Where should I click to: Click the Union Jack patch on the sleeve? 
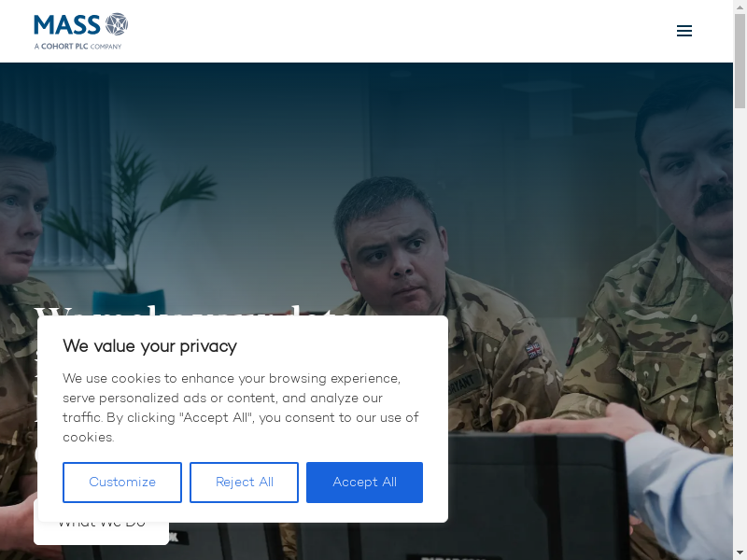(x=533, y=351)
